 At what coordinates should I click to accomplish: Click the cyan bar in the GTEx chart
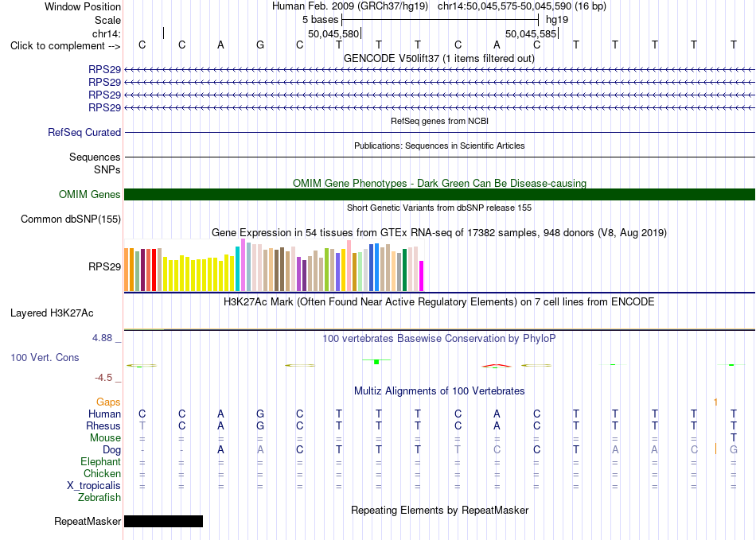(238, 269)
